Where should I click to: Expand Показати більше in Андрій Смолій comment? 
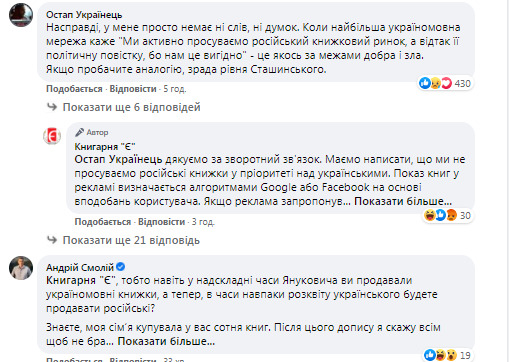(x=166, y=341)
